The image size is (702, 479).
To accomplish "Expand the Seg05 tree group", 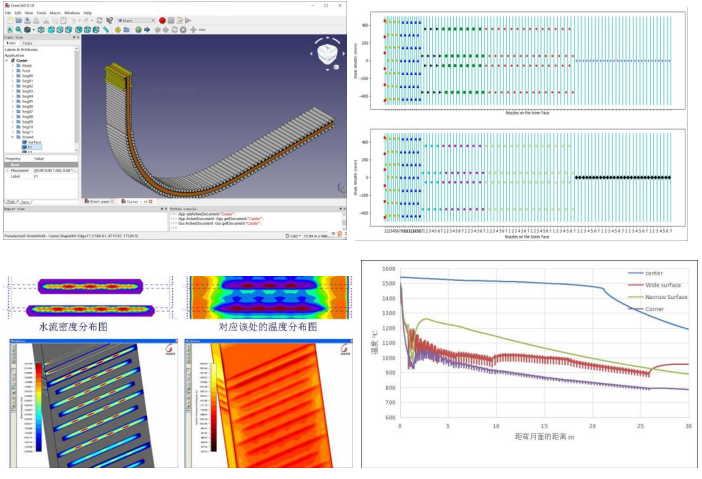I will (x=13, y=101).
